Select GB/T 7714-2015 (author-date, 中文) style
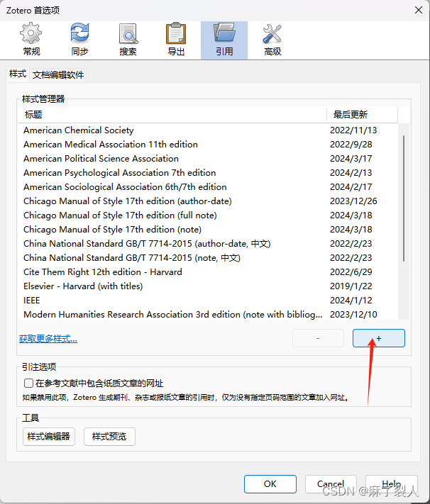 tap(208, 243)
